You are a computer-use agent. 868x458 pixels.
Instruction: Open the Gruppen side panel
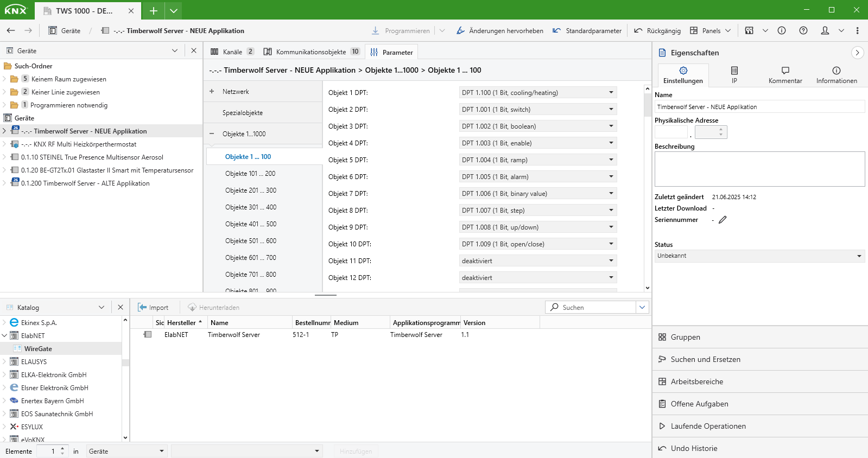click(x=760, y=337)
